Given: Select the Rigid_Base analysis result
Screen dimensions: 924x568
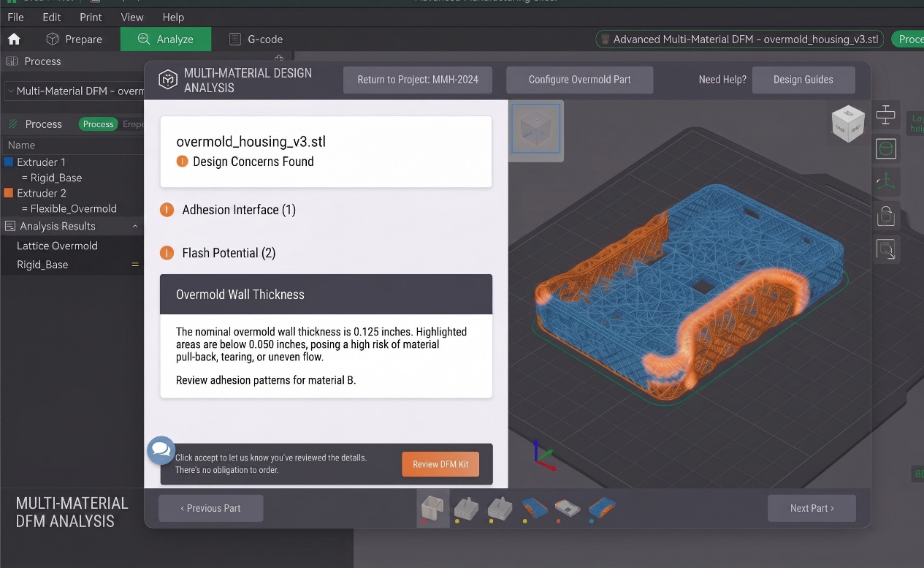Looking at the screenshot, I should [x=42, y=265].
